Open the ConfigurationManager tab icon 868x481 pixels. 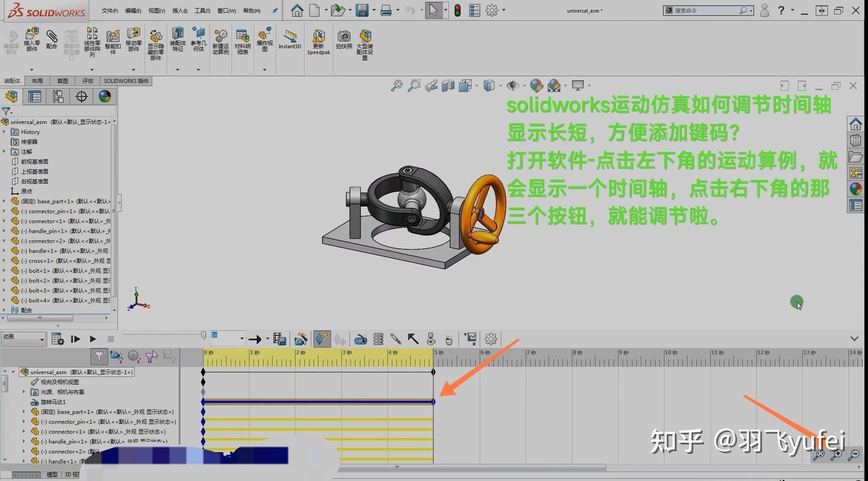[x=58, y=96]
